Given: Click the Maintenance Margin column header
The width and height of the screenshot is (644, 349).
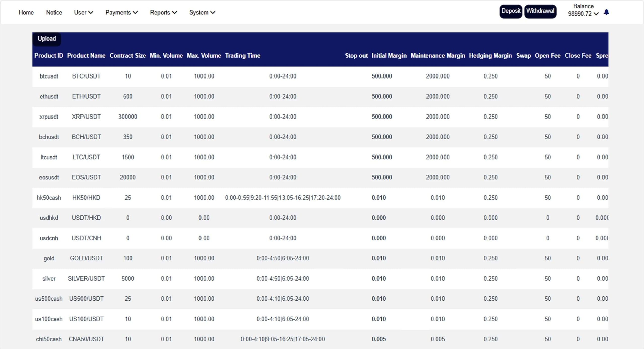Looking at the screenshot, I should point(437,56).
